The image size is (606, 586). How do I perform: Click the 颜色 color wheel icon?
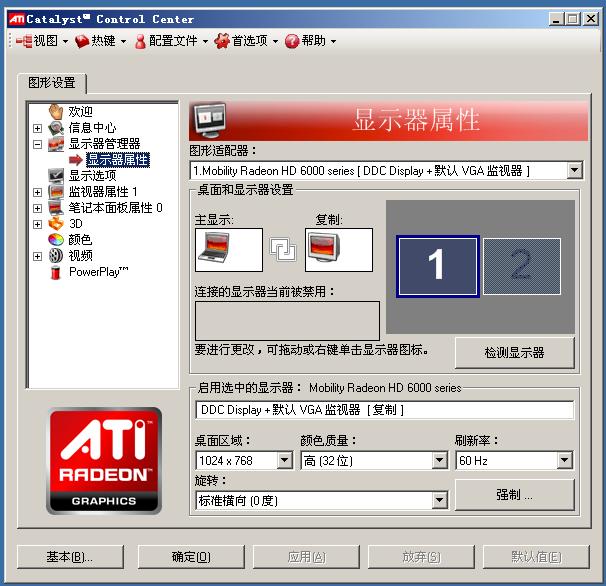point(56,240)
